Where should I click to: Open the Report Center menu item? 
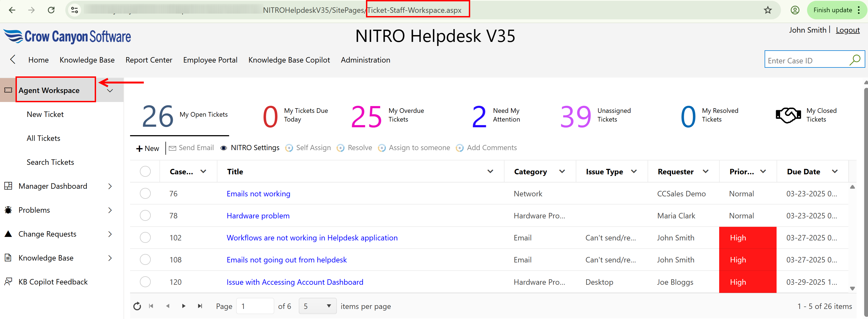coord(149,60)
